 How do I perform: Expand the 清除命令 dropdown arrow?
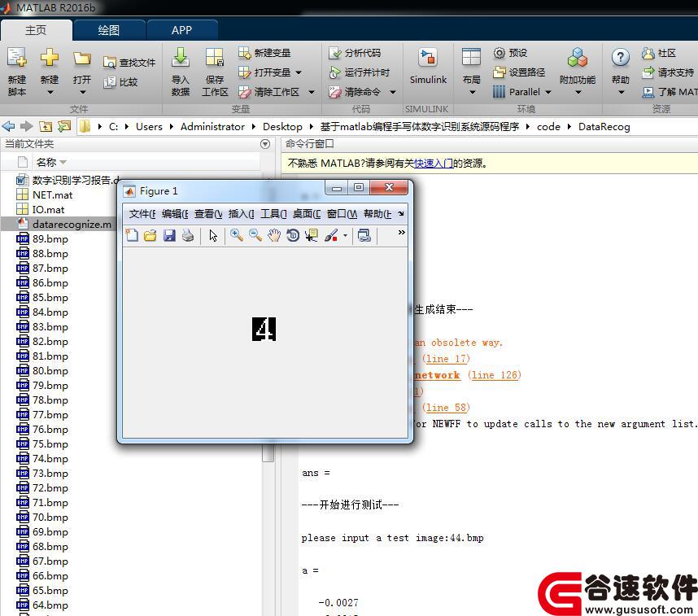coord(393,92)
